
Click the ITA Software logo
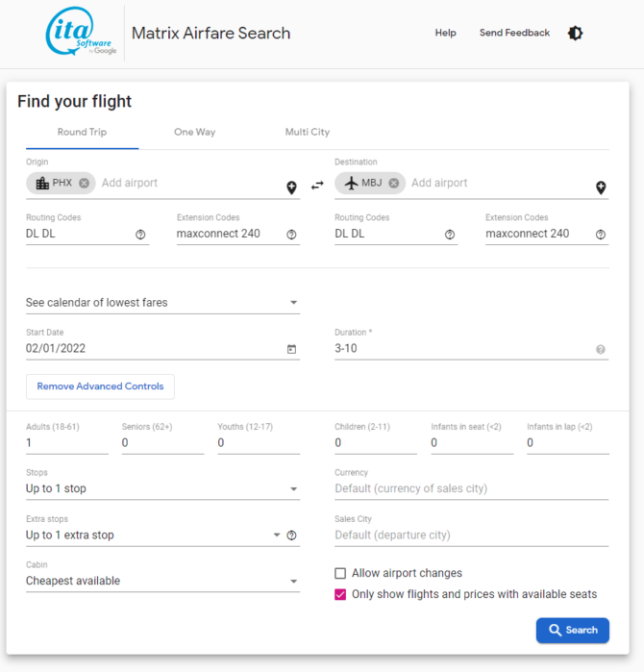tap(81, 32)
